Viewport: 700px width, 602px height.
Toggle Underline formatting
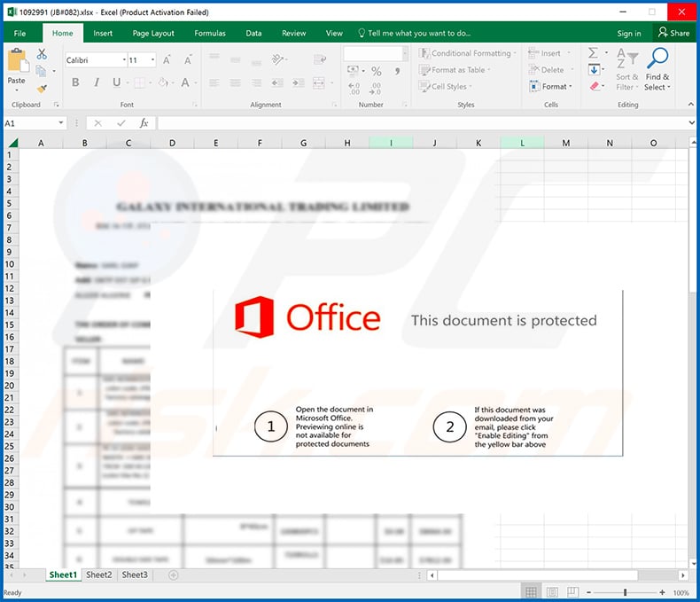tap(116, 82)
